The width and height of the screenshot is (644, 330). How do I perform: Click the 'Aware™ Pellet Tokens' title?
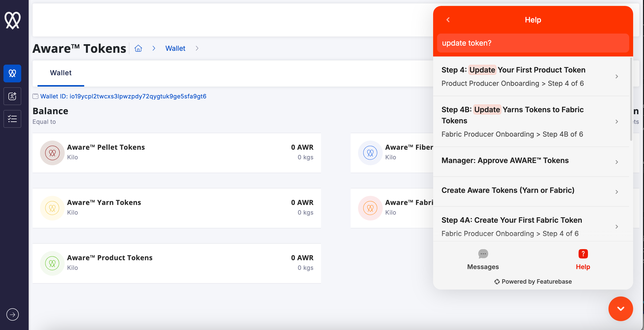[x=106, y=147]
